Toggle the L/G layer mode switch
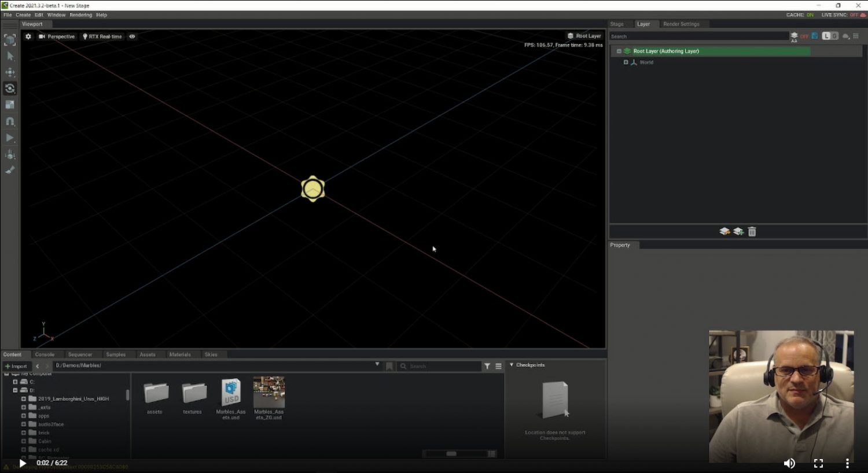868x473 pixels. click(830, 36)
